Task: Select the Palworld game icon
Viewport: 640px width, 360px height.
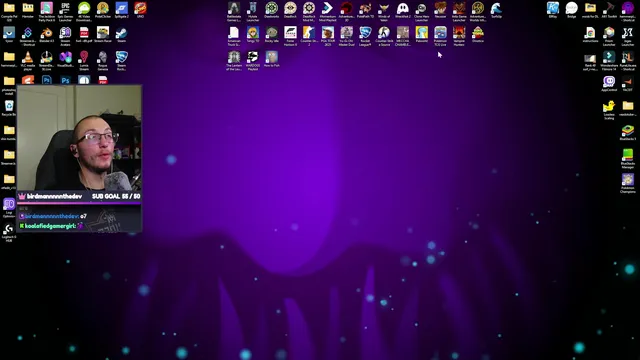Action: tap(422, 33)
